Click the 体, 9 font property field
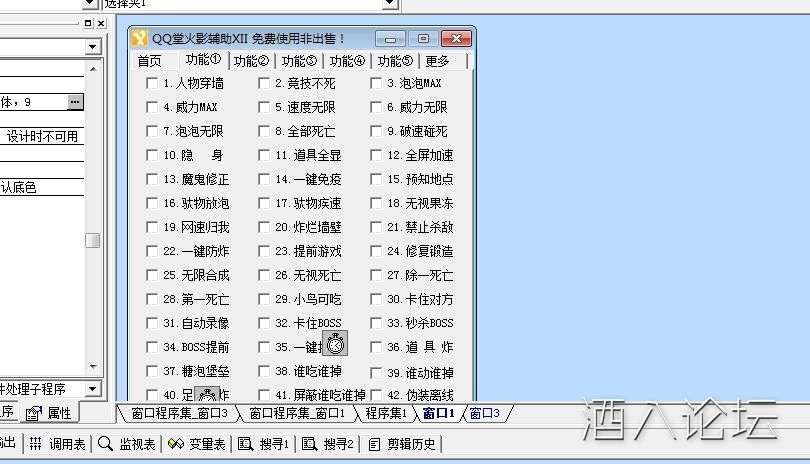The height and width of the screenshot is (464, 810). [x=34, y=102]
